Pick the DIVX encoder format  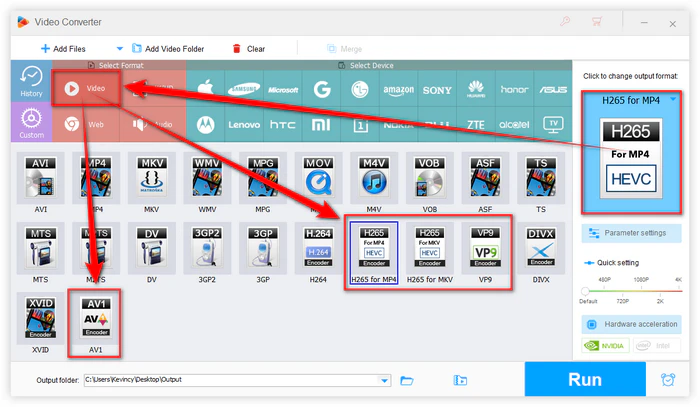pos(541,248)
